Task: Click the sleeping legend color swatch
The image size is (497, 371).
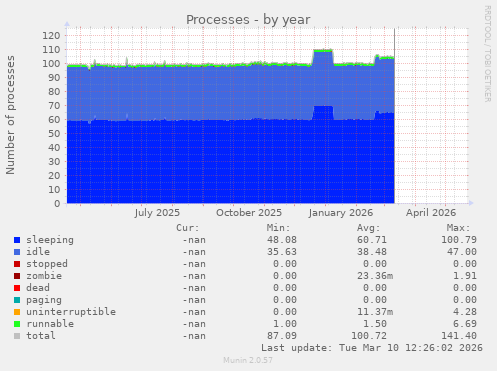Action: (17, 240)
